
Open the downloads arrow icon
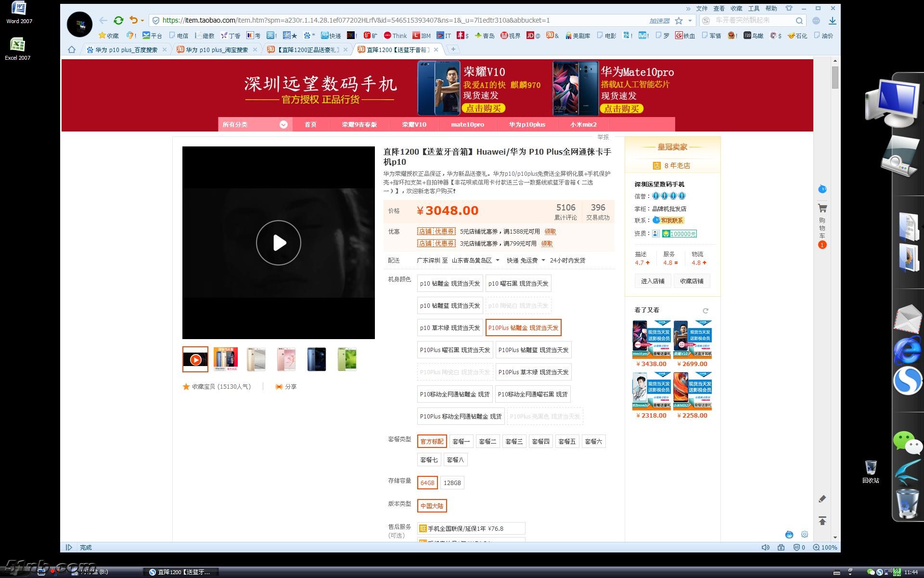point(832,21)
